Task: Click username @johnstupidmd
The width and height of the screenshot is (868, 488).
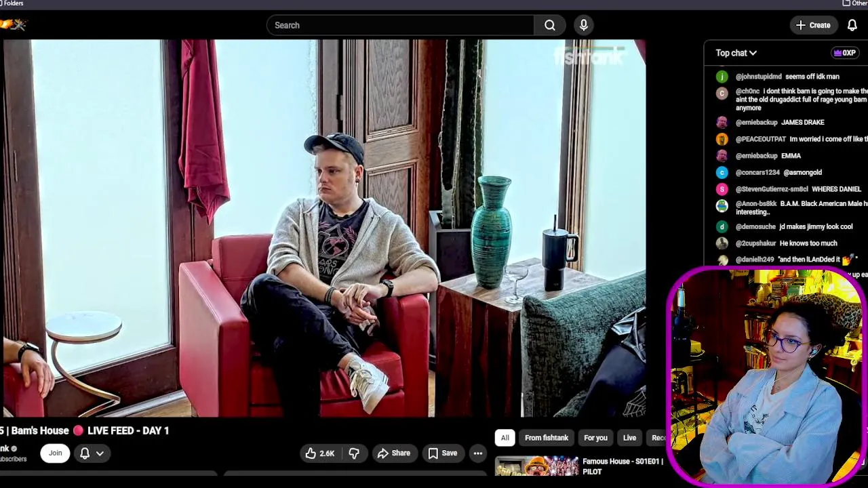Action: pos(758,77)
